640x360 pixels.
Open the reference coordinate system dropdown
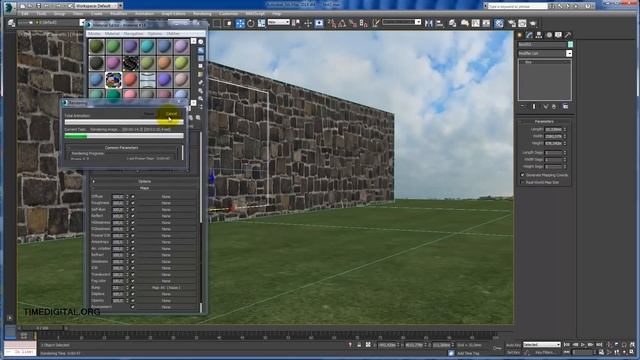tap(279, 22)
